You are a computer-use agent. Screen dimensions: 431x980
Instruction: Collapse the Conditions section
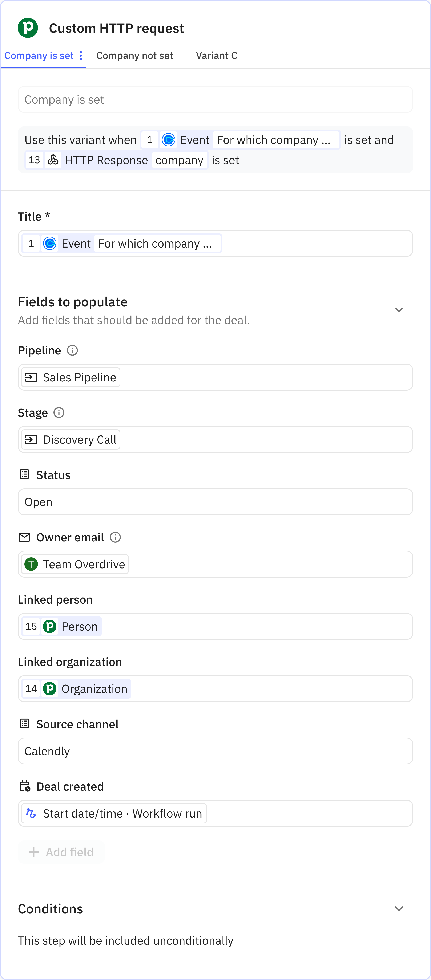click(x=399, y=908)
